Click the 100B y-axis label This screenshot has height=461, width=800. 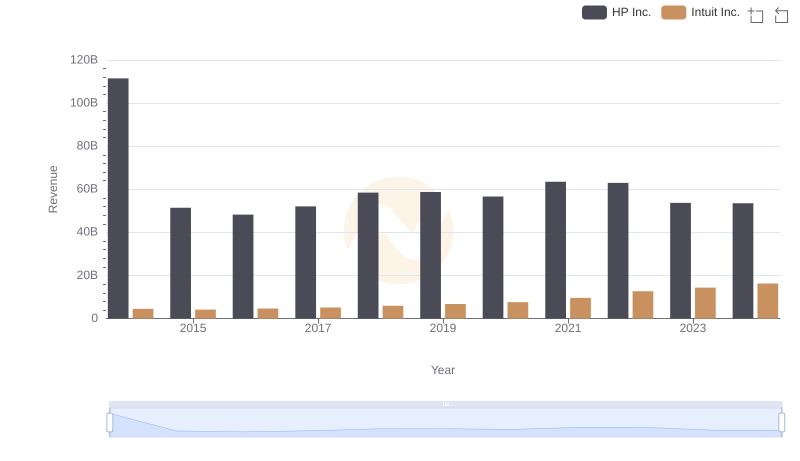click(x=84, y=103)
